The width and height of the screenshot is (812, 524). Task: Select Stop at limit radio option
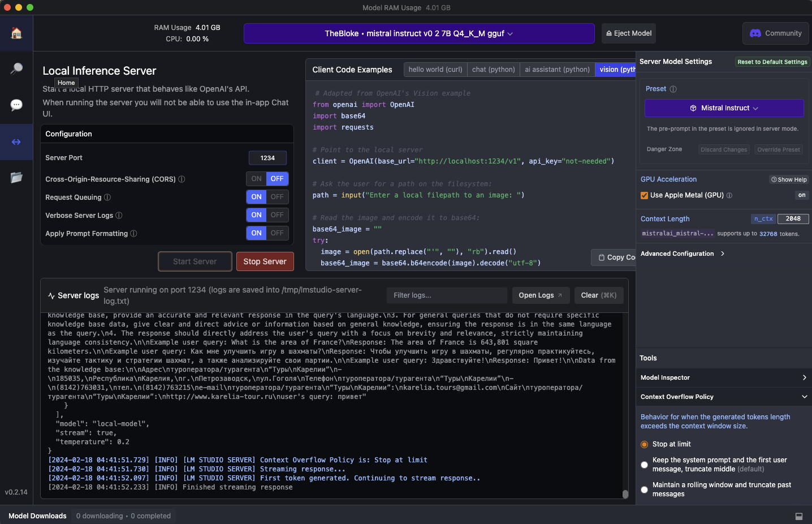[x=644, y=444]
